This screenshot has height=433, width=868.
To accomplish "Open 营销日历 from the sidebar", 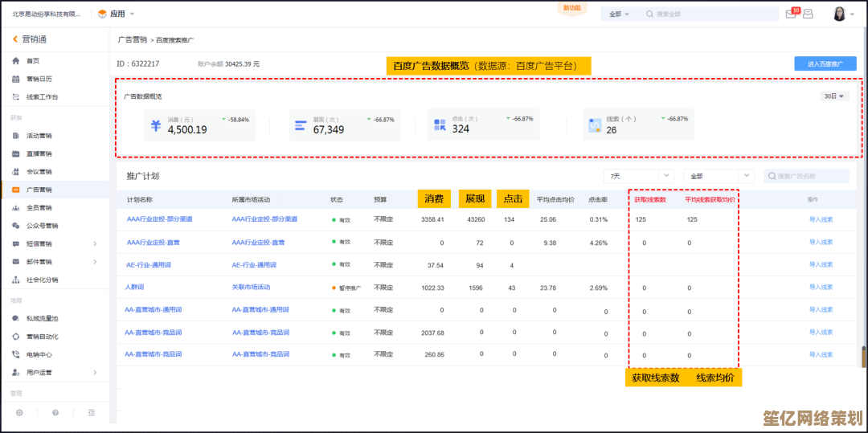I will (39, 79).
